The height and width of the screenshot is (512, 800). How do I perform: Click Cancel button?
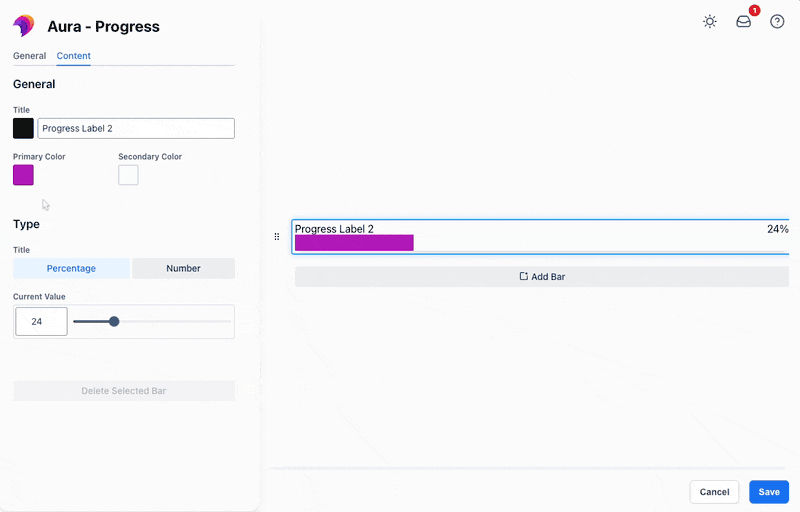(714, 492)
